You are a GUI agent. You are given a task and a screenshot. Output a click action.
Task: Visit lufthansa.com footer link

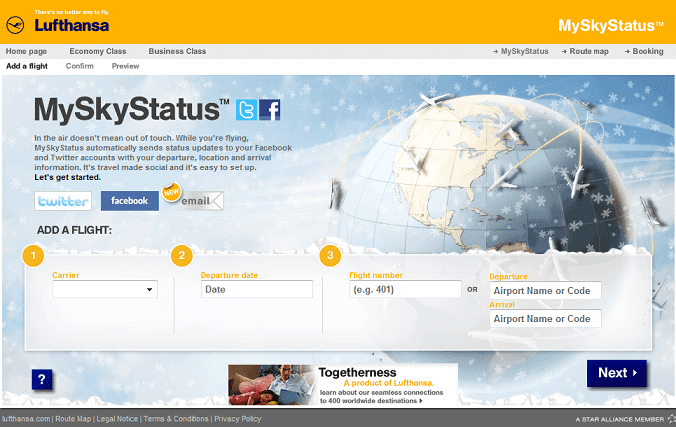click(x=26, y=419)
